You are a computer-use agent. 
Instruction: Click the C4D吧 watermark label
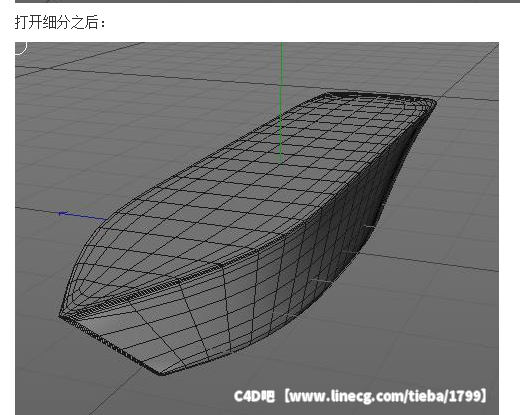(x=254, y=396)
